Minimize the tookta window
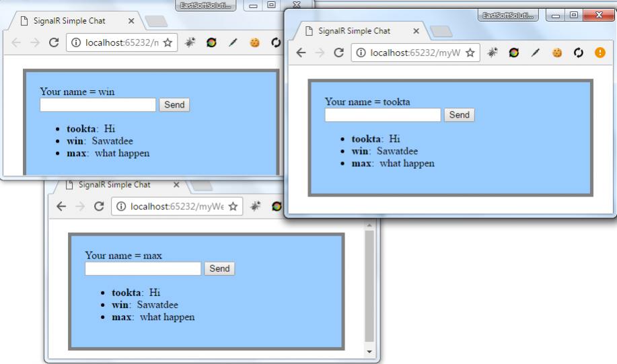 point(556,15)
